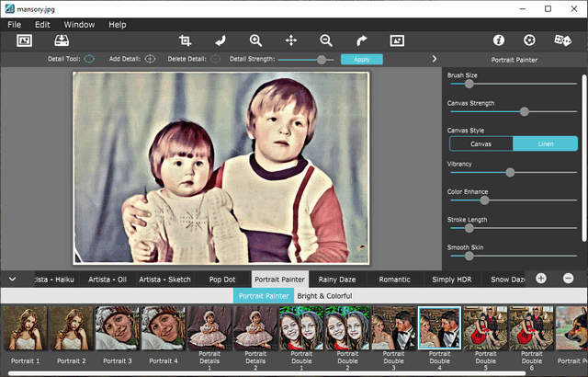Select Linen canvas style
Image resolution: width=588 pixels, height=377 pixels.
tap(545, 143)
